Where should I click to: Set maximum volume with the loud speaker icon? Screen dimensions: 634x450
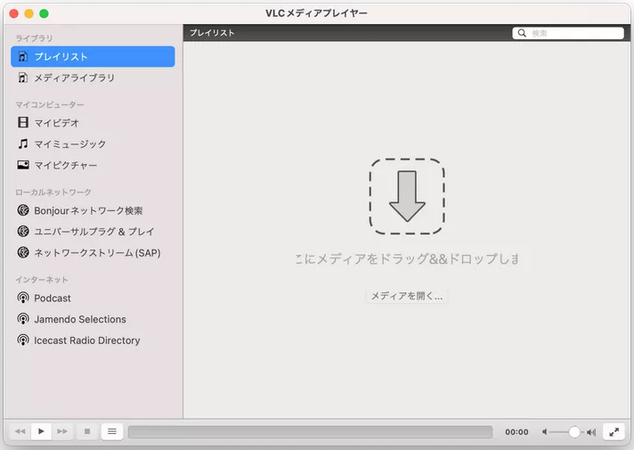click(592, 432)
